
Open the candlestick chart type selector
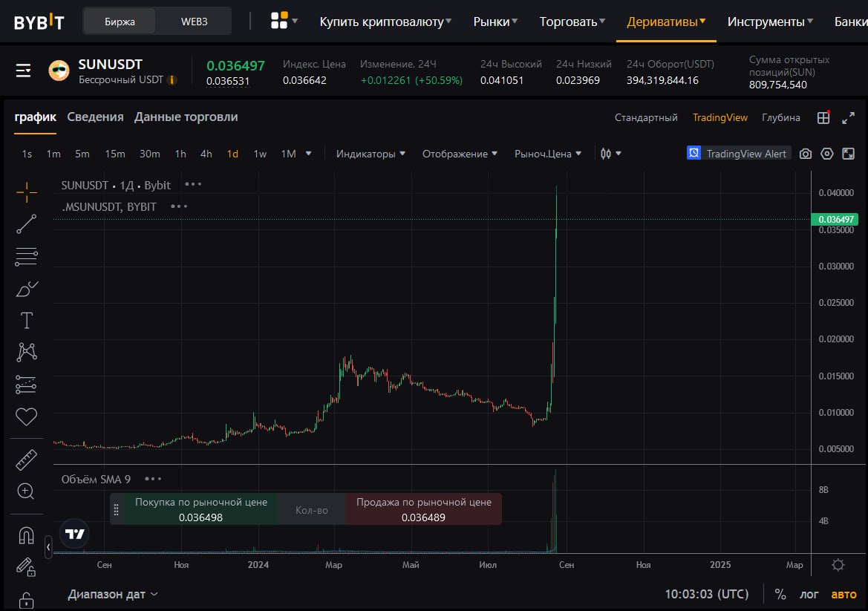[610, 154]
